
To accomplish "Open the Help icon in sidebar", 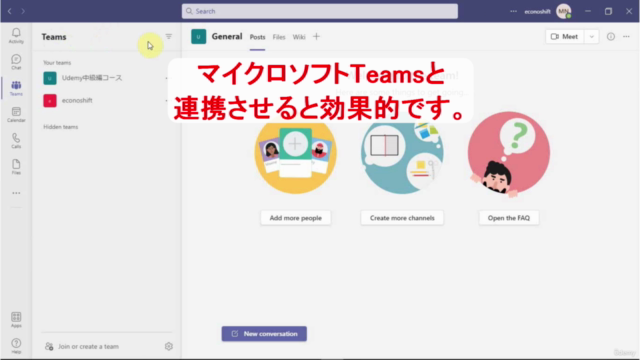I will [16, 346].
